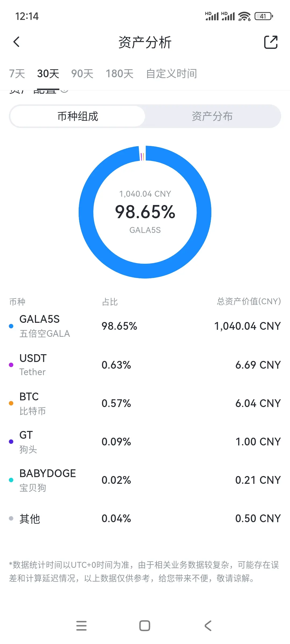Select the 30天 time range tab
This screenshot has height=644, width=290.
[x=48, y=74]
